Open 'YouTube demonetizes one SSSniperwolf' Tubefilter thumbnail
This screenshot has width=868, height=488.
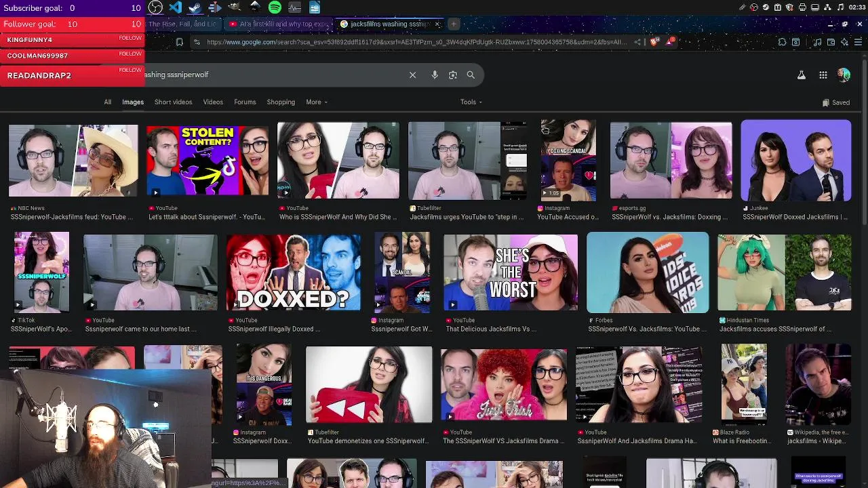tap(369, 384)
